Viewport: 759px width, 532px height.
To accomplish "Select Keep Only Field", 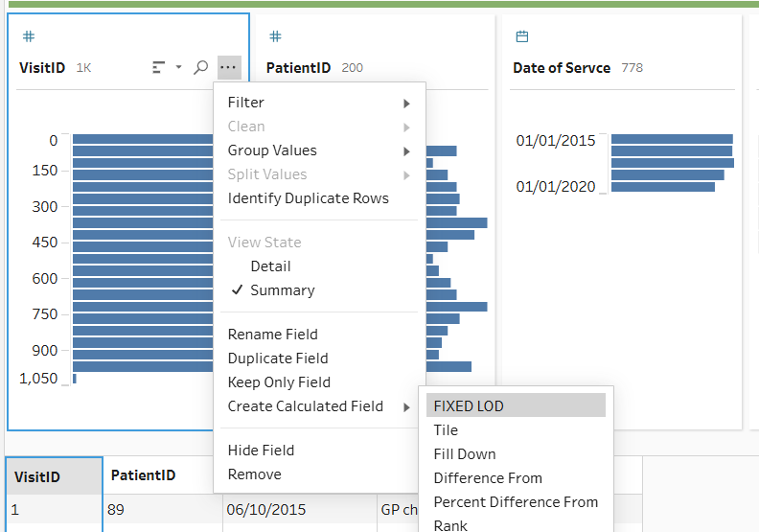I will tap(279, 382).
